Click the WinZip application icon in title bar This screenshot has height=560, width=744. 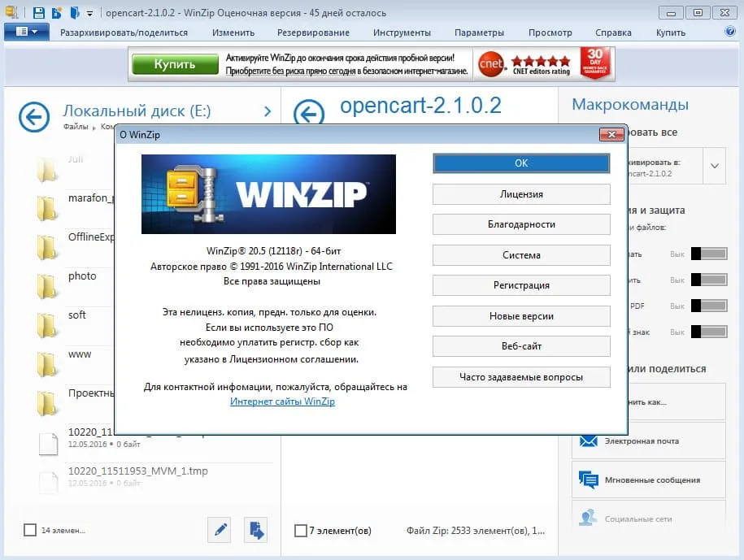pyautogui.click(x=11, y=12)
